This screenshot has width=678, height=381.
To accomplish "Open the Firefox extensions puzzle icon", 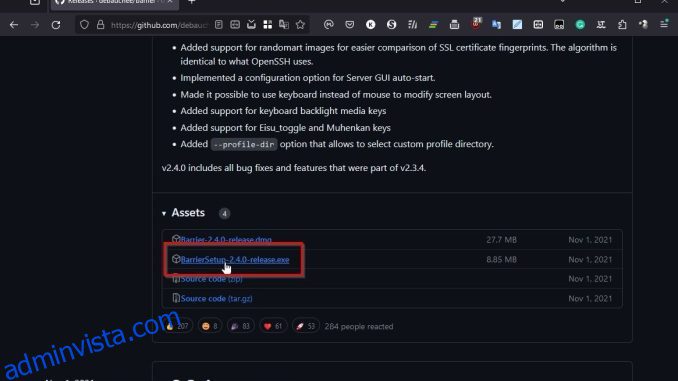I will point(622,25).
